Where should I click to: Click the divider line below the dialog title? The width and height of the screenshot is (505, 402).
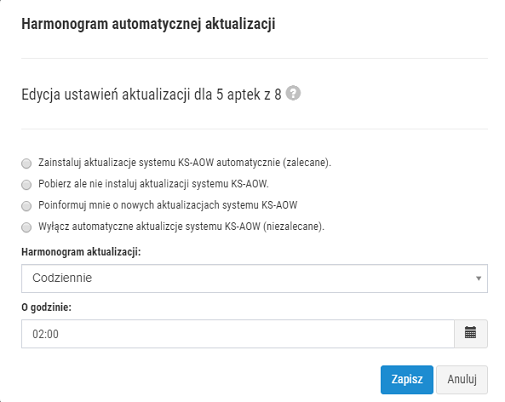(x=254, y=58)
